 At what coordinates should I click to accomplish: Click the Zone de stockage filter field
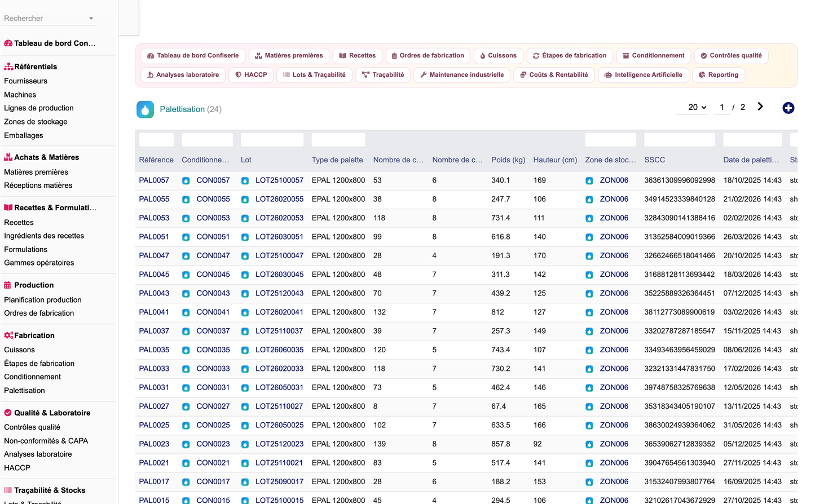coord(611,140)
